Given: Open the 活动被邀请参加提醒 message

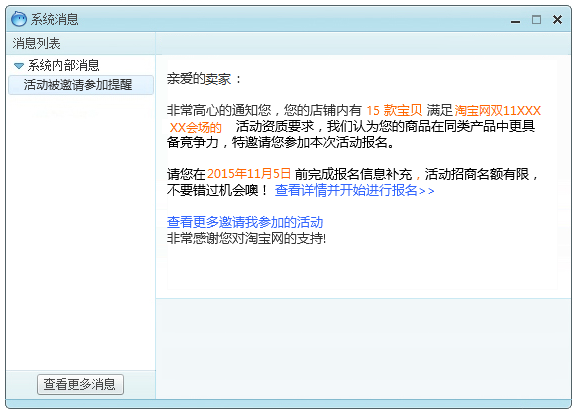Looking at the screenshot, I should (81, 85).
